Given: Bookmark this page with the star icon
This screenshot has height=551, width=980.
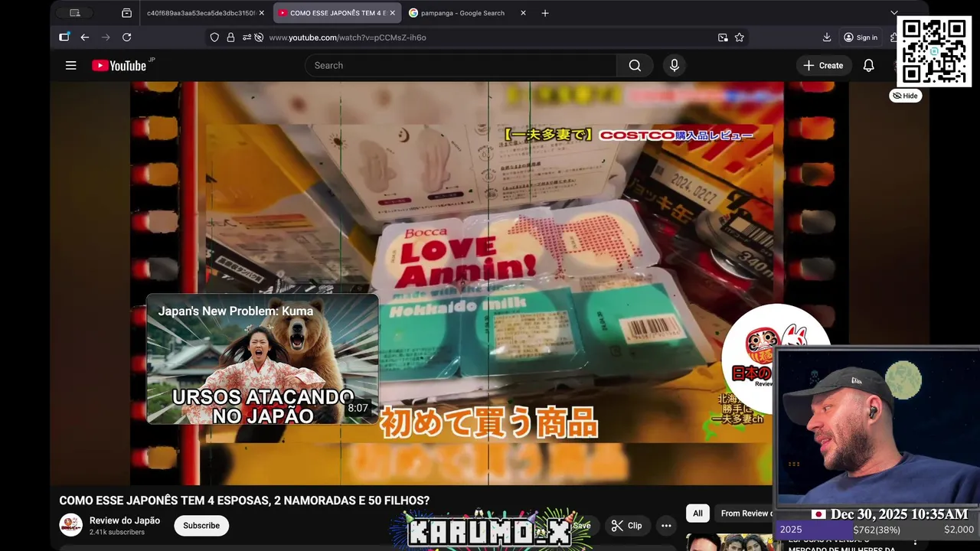Looking at the screenshot, I should [740, 37].
